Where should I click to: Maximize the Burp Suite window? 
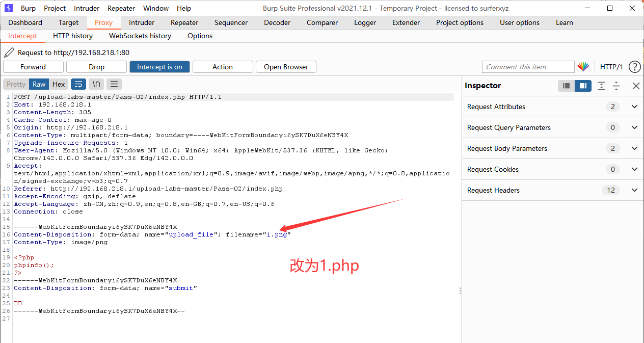(610, 8)
